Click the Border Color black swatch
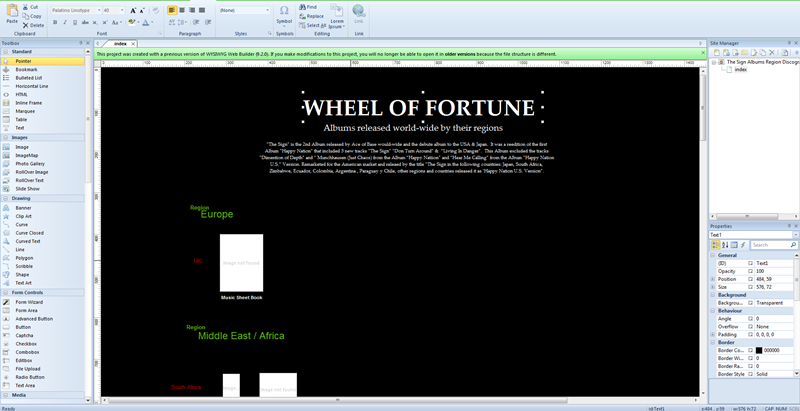This screenshot has width=800, height=411. (x=760, y=350)
